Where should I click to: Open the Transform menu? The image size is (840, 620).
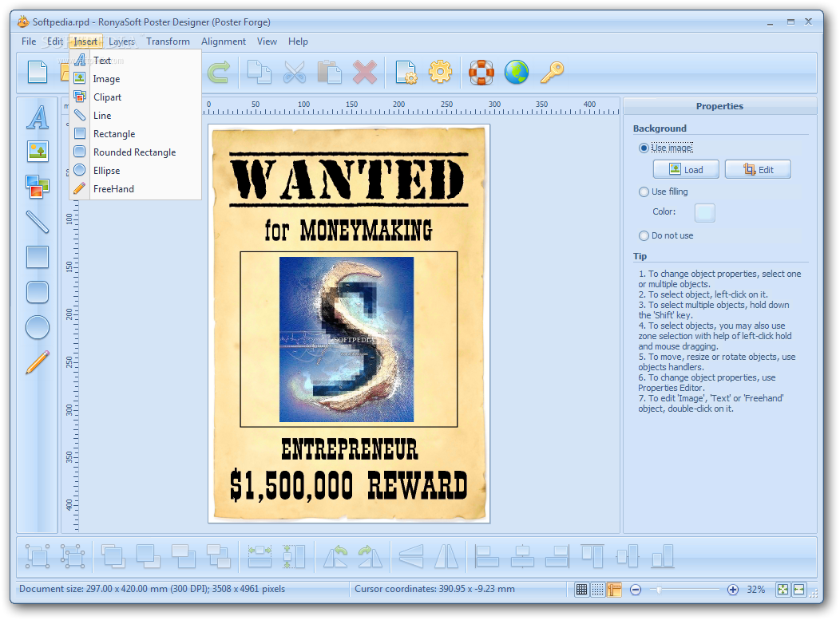click(168, 41)
